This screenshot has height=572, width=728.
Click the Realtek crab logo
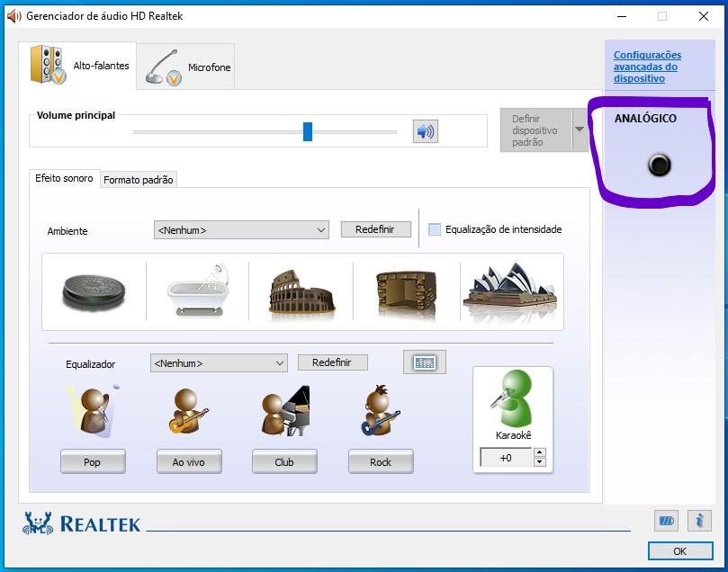pyautogui.click(x=38, y=523)
